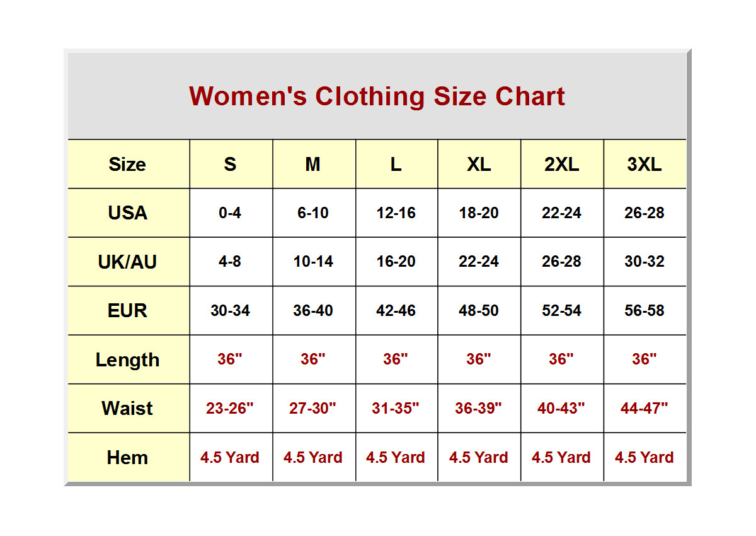The height and width of the screenshot is (536, 756).
Task: Click the Hem row label
Action: click(128, 458)
